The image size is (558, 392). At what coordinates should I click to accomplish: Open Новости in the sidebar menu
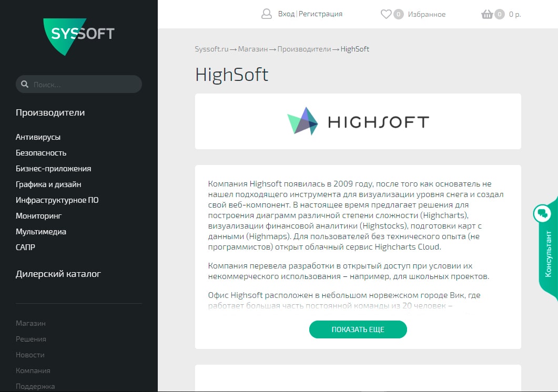(30, 355)
